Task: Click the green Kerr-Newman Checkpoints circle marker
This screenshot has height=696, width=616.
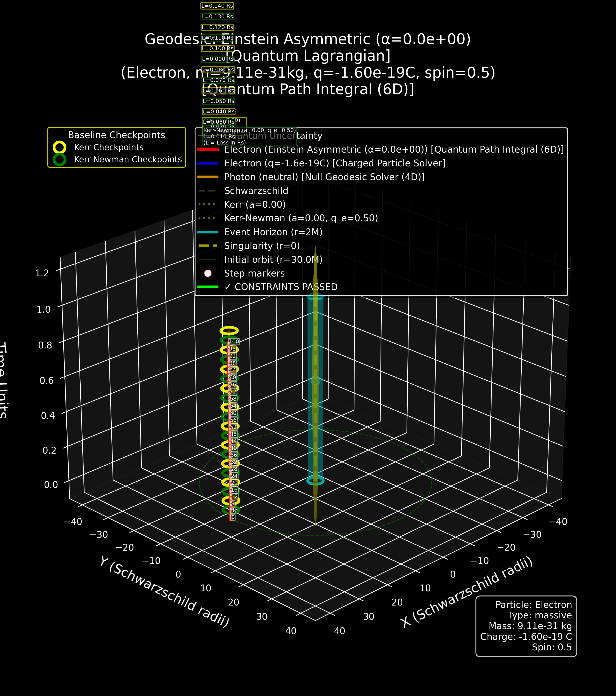Action: 60,159
